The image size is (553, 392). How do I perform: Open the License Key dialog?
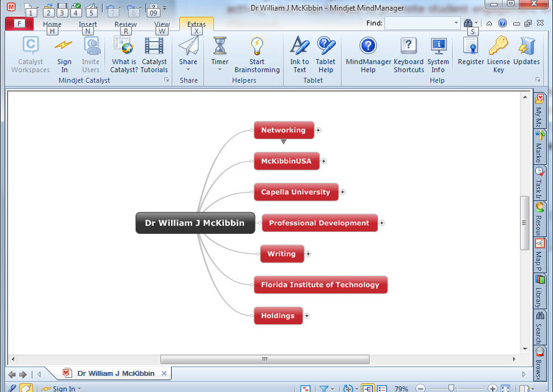click(498, 54)
